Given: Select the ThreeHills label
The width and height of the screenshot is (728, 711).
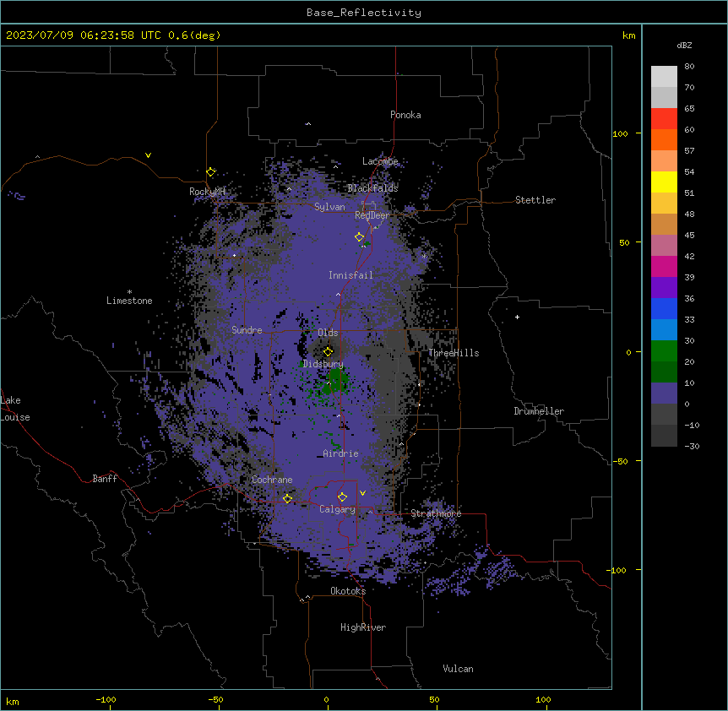Looking at the screenshot, I should click(x=454, y=353).
